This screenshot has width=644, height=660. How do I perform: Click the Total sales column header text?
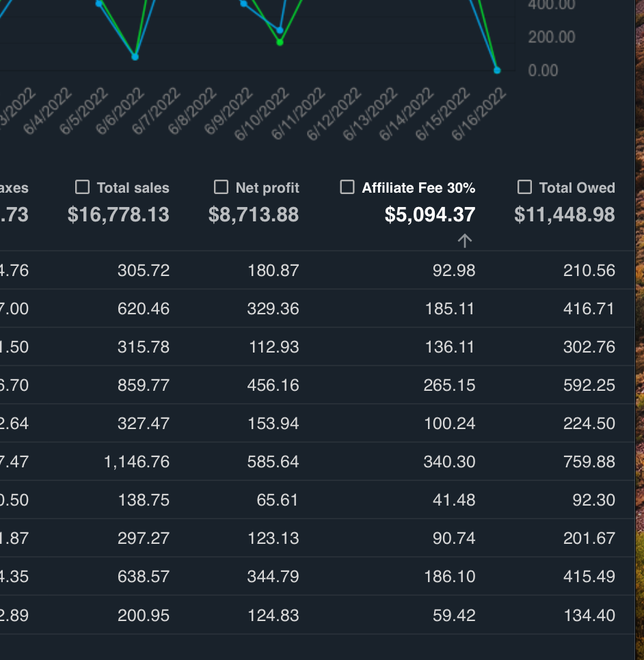click(x=133, y=188)
